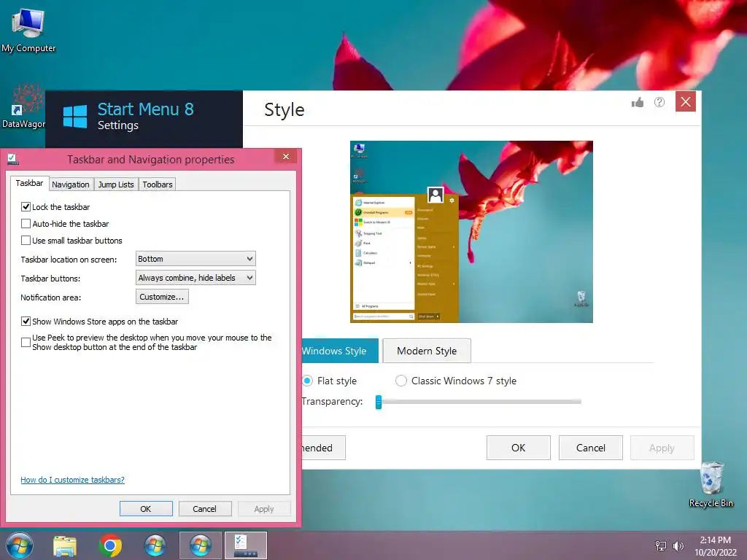Viewport: 747px width, 560px height.
Task: Select the Flat style radio button
Action: 307,381
